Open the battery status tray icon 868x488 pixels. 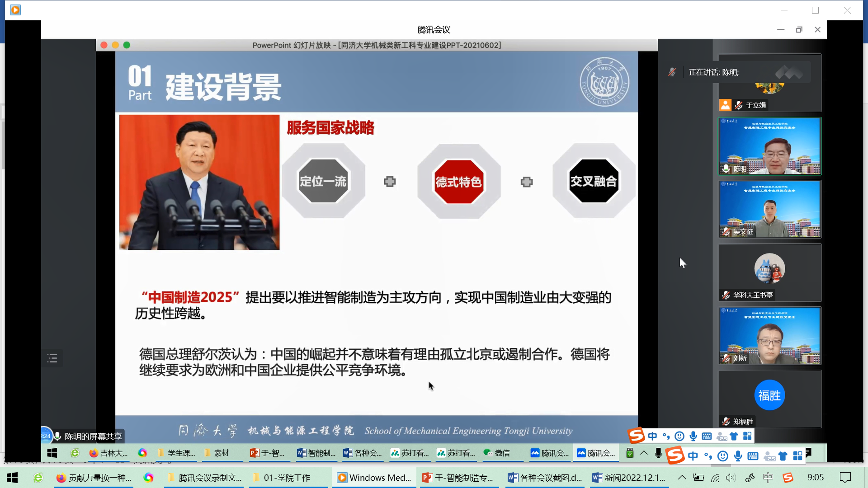click(x=698, y=478)
